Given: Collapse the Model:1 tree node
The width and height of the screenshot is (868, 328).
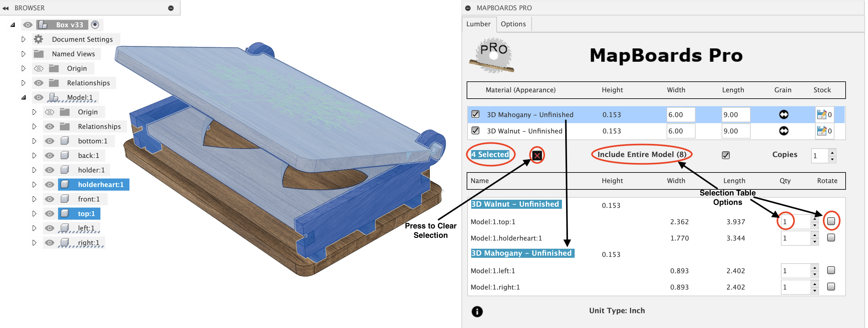Looking at the screenshot, I should point(23,97).
